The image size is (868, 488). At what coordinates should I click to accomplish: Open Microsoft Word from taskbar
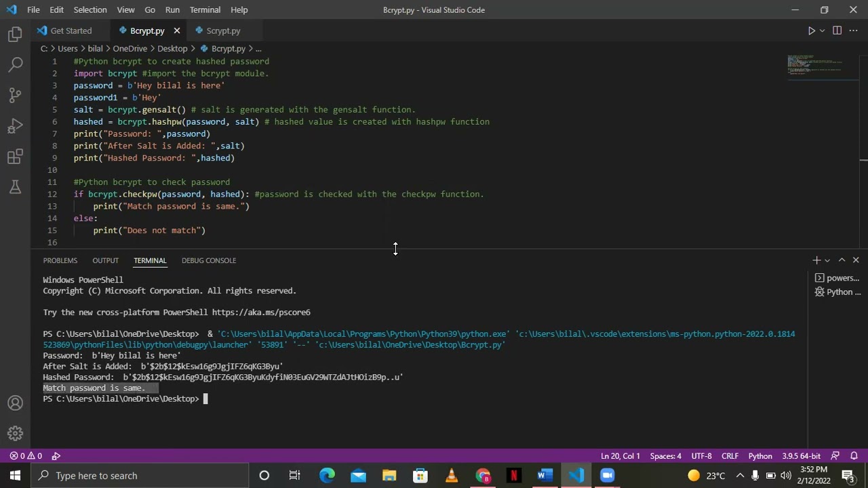pyautogui.click(x=545, y=475)
